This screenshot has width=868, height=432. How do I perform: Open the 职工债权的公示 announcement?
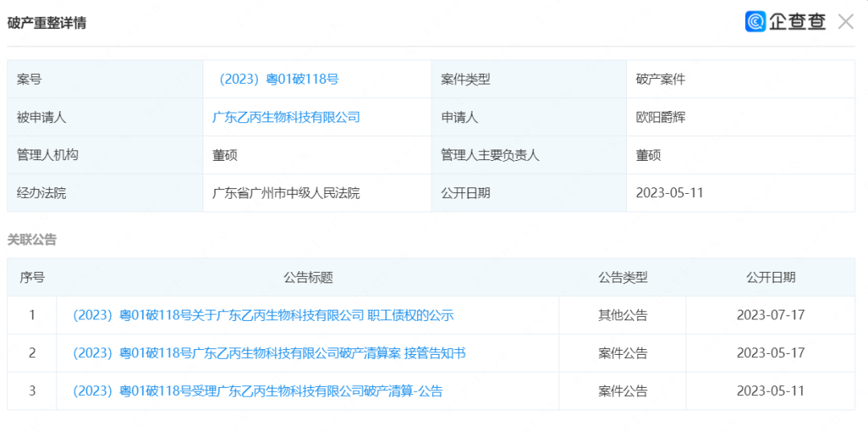[263, 315]
